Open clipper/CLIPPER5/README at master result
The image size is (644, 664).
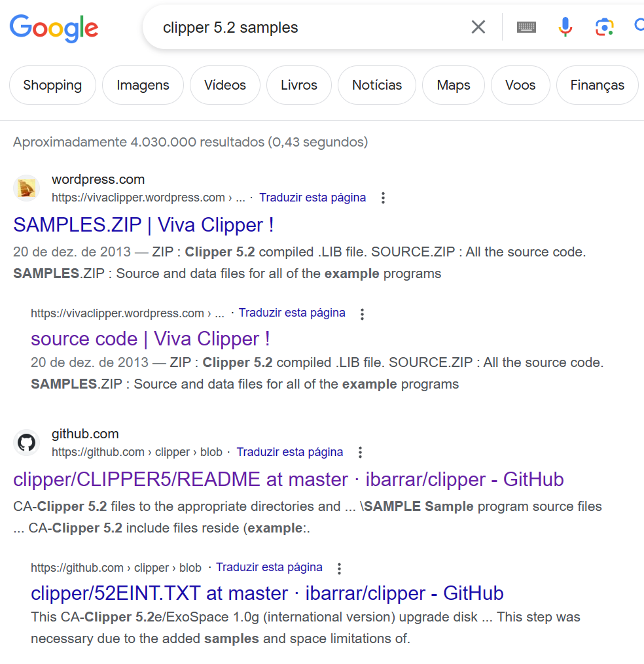coord(289,480)
